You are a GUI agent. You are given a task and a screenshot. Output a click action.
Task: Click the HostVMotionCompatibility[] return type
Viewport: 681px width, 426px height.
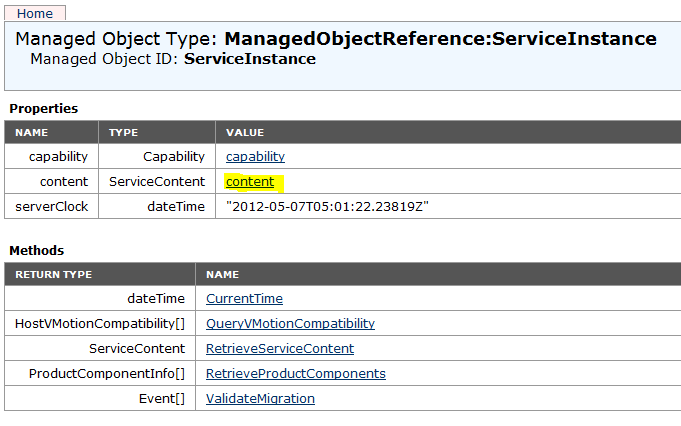point(100,324)
